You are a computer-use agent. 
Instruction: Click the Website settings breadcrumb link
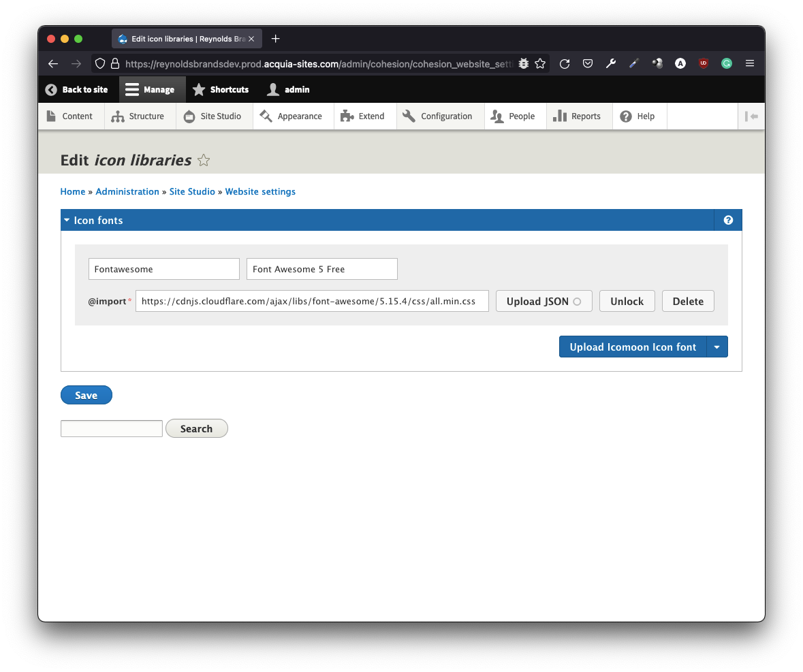[260, 192]
